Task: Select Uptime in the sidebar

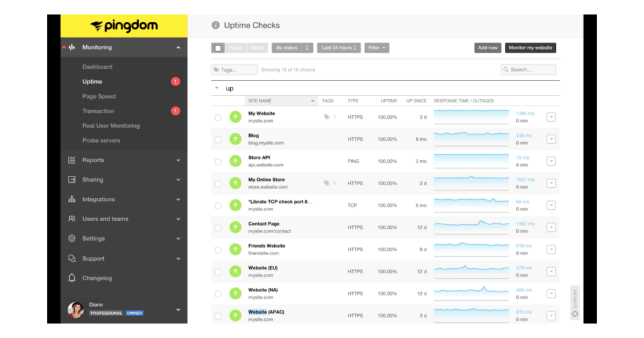Action: [92, 82]
